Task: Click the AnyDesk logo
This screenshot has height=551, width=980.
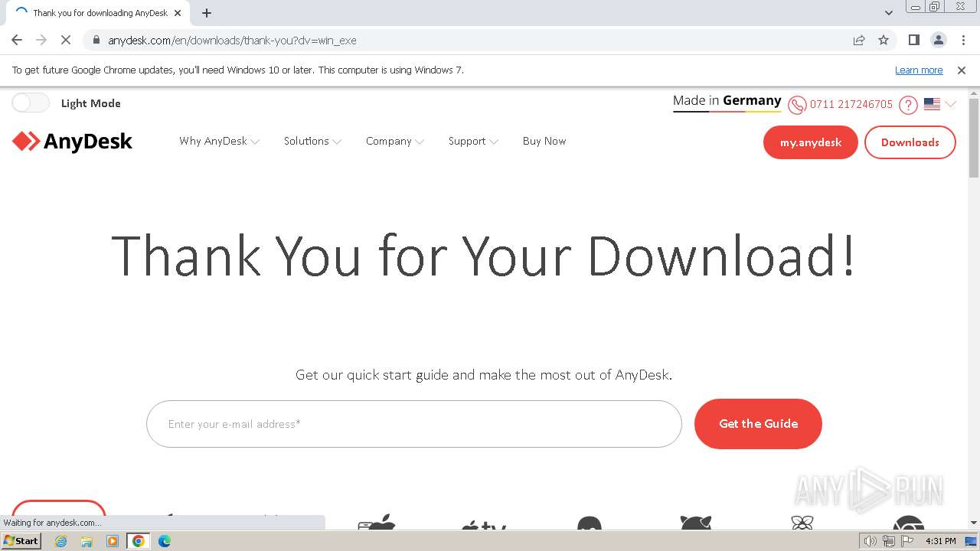Action: tap(73, 142)
